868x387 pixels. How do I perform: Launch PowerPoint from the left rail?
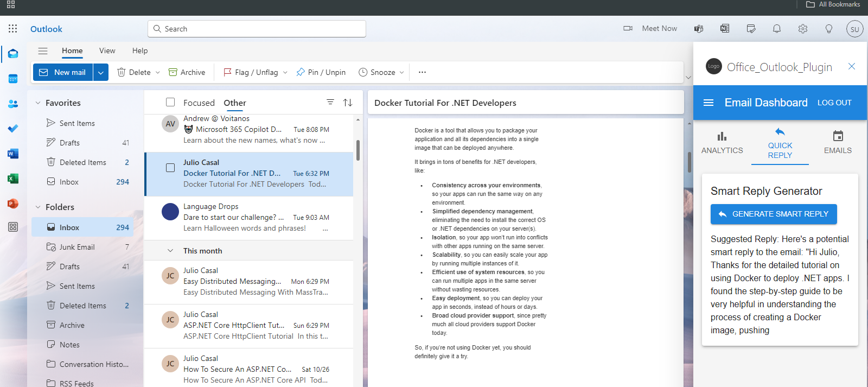click(x=13, y=204)
